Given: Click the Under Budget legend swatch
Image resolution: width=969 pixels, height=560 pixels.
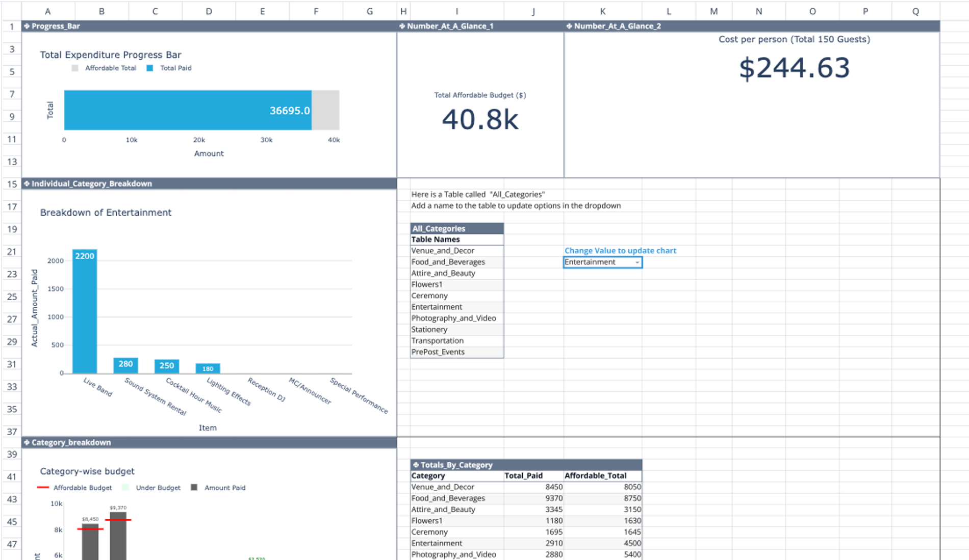Looking at the screenshot, I should coord(125,488).
